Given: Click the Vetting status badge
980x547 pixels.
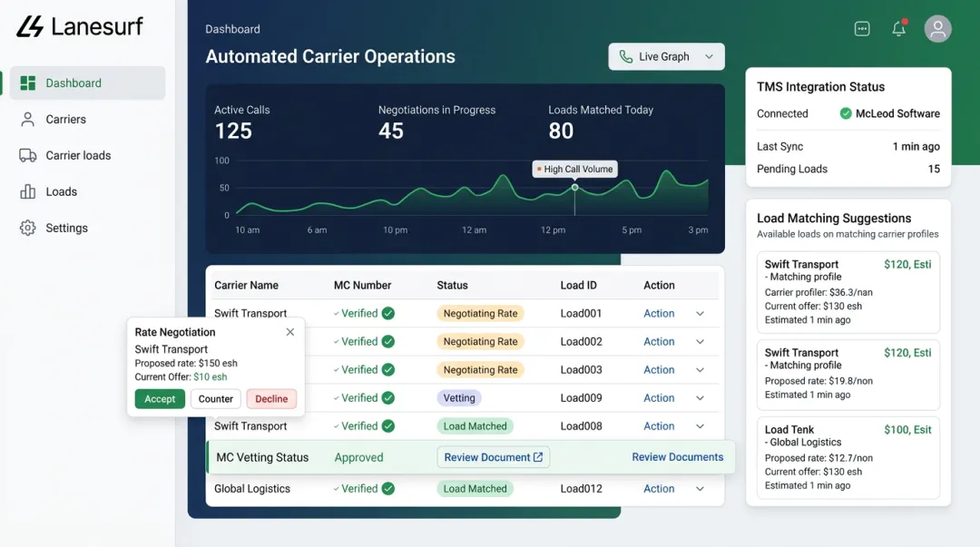Looking at the screenshot, I should click(459, 398).
